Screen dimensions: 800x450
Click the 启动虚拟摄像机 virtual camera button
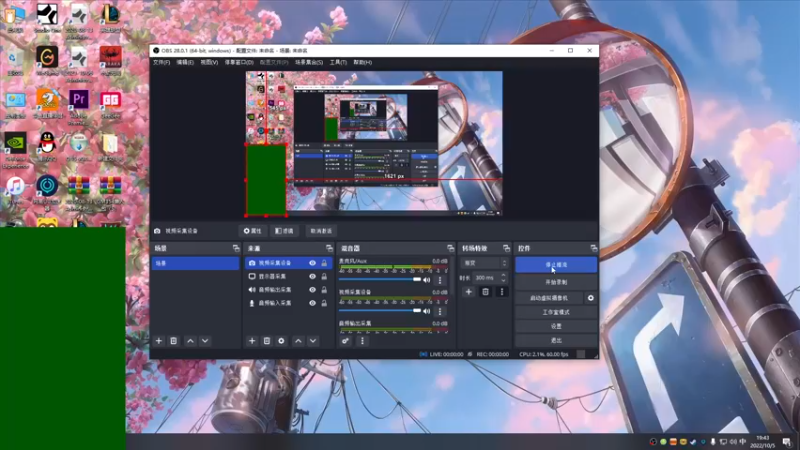click(x=549, y=298)
